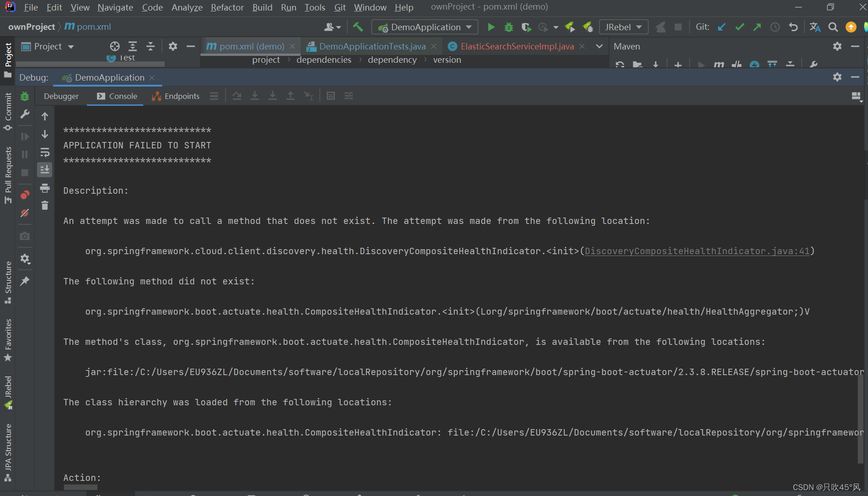Image resolution: width=868 pixels, height=496 pixels.
Task: Open the Commit tool window tab
Action: click(8, 111)
